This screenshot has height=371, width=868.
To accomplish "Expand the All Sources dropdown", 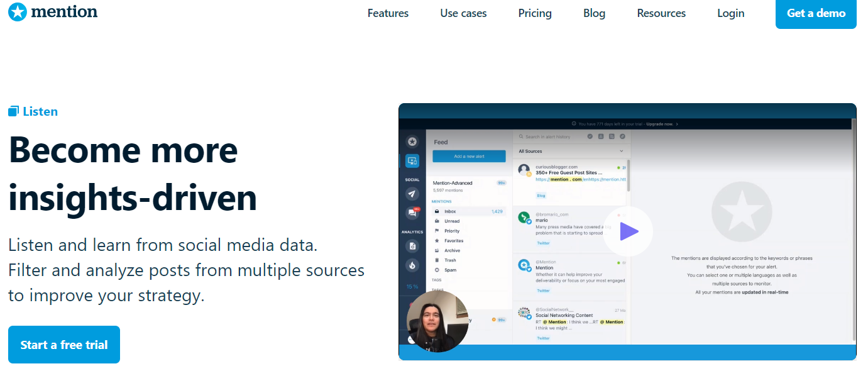I will click(x=571, y=151).
